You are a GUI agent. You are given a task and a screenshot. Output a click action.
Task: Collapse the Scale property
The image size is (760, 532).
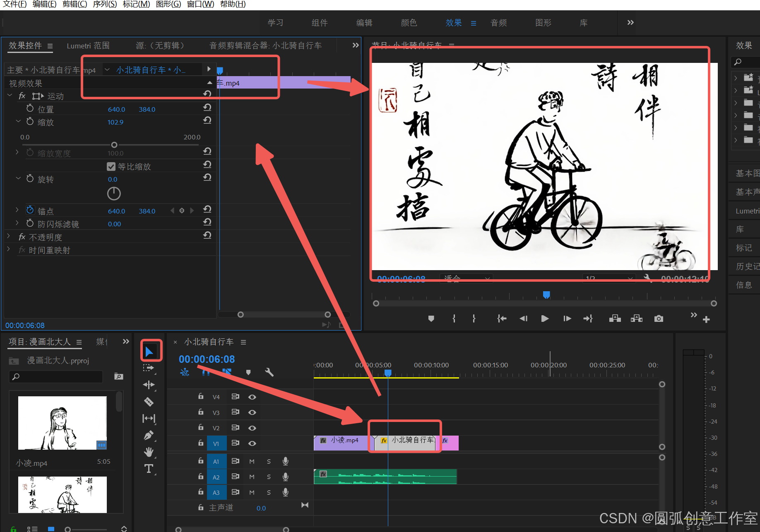pyautogui.click(x=18, y=122)
